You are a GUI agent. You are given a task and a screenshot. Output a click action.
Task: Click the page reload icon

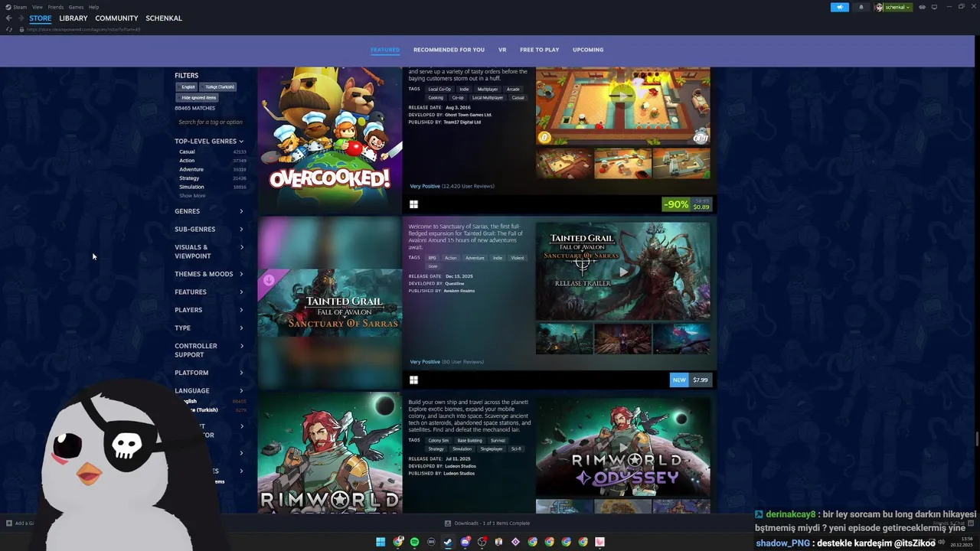click(x=9, y=29)
